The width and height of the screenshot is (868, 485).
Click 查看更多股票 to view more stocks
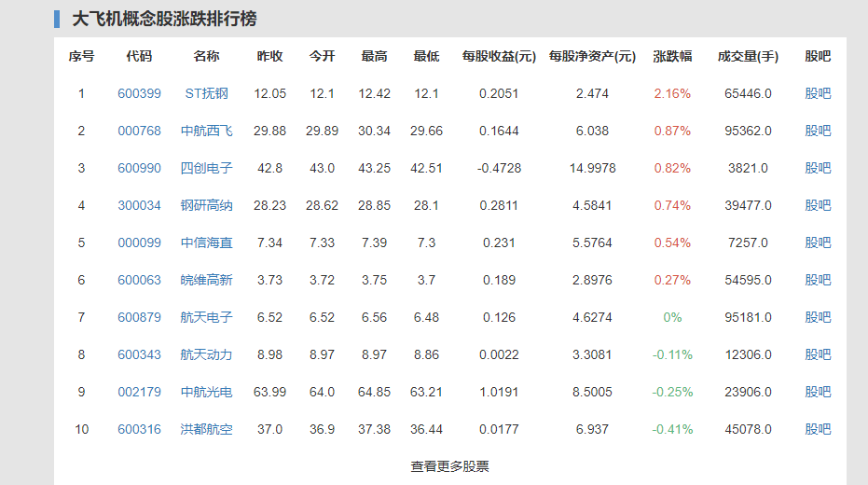point(449,466)
